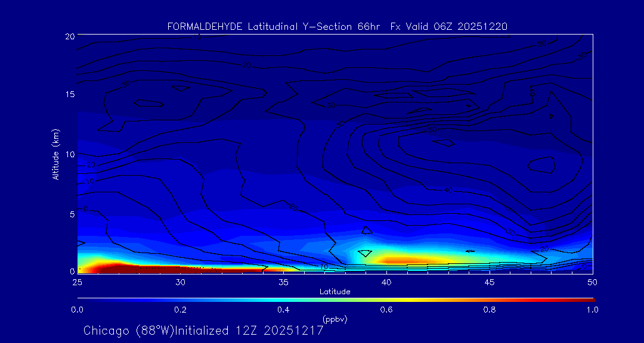Click y-axis tick label 5
The height and width of the screenshot is (343, 644).
coord(72,214)
